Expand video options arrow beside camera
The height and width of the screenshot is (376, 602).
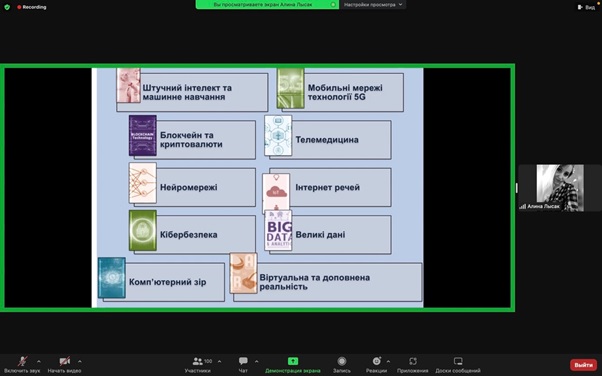click(x=79, y=361)
